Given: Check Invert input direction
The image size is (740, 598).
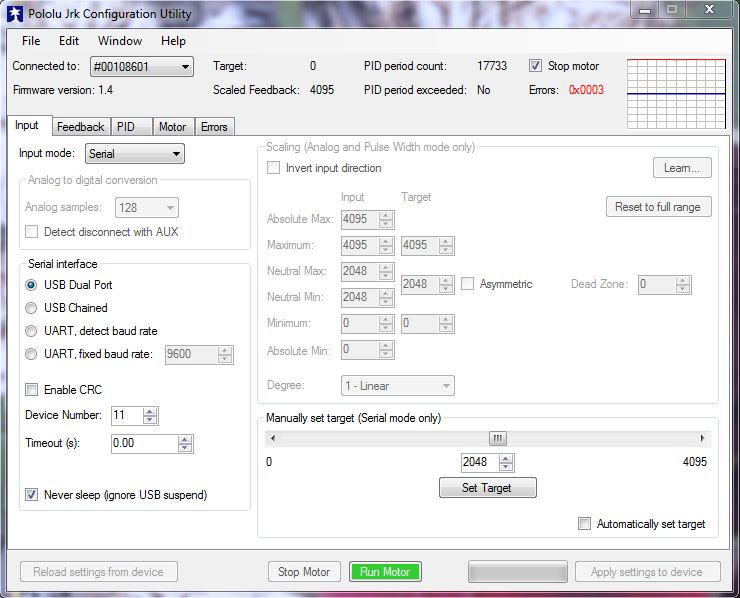Looking at the screenshot, I should click(273, 168).
